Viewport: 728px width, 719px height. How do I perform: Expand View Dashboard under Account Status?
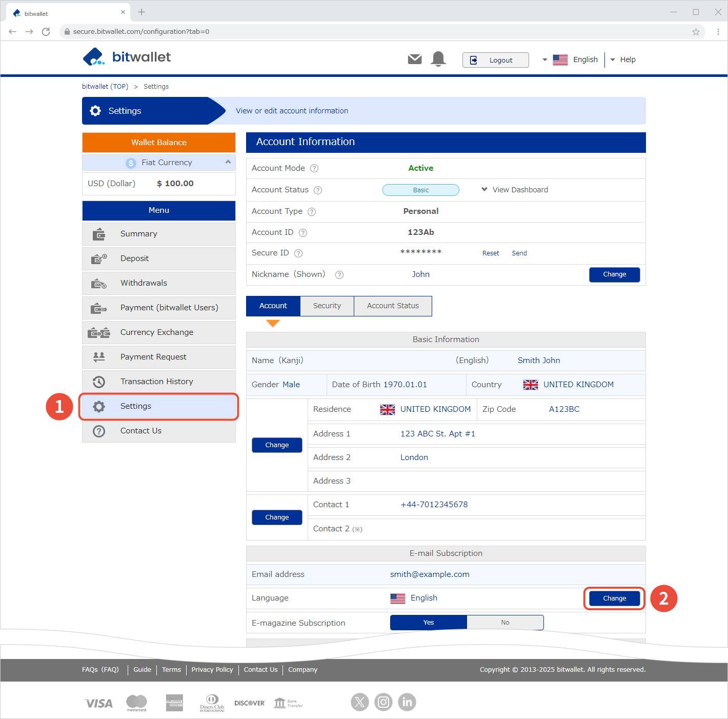click(515, 190)
